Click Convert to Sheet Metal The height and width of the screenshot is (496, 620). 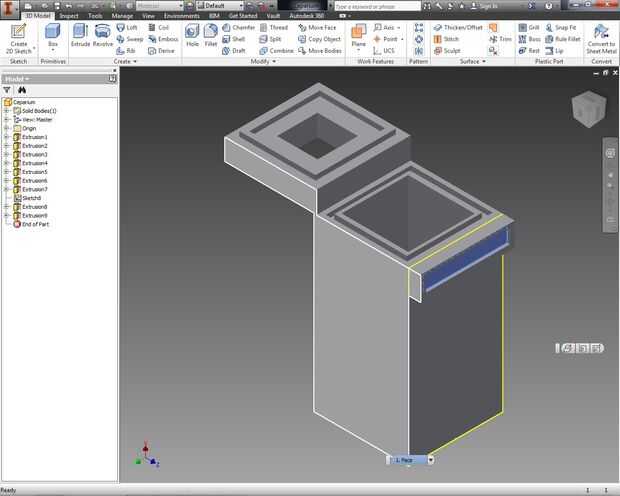tap(601, 39)
